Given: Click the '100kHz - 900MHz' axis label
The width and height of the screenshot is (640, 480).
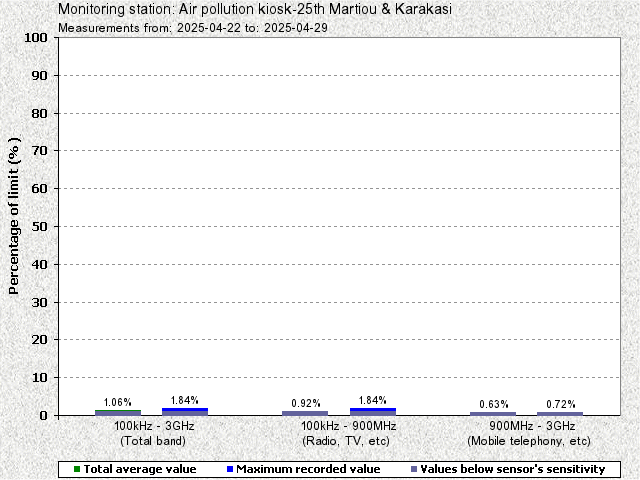Looking at the screenshot, I should point(349,426).
